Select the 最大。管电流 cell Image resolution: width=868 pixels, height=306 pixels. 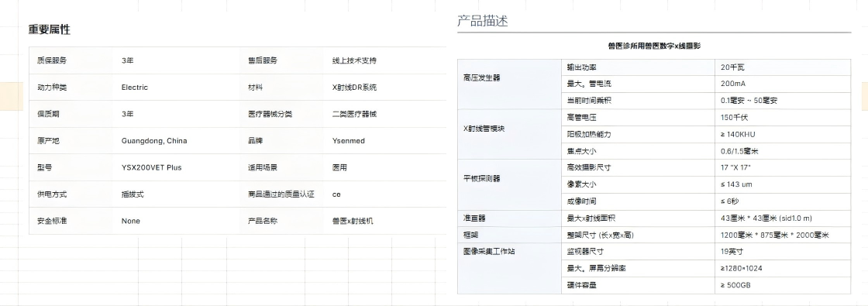coord(639,84)
